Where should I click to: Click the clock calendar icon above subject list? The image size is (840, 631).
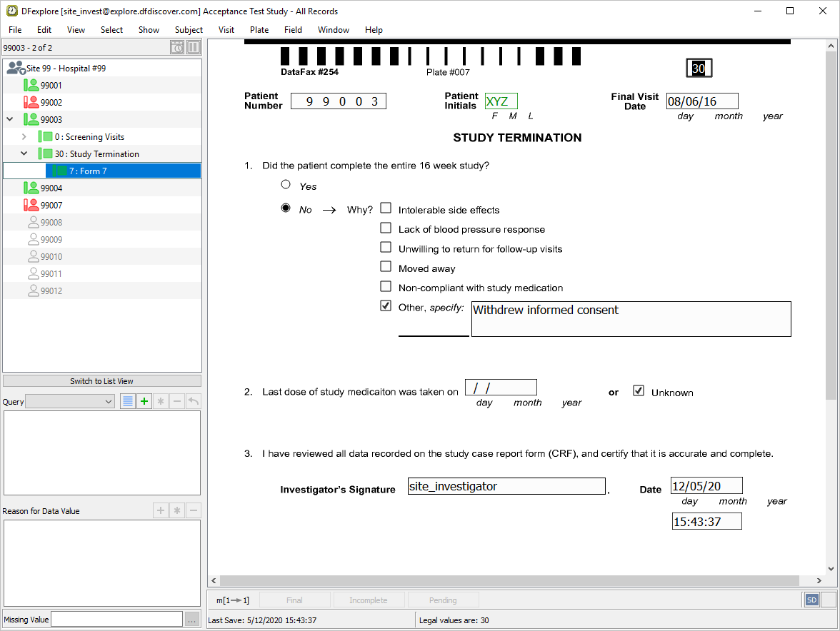click(x=177, y=48)
